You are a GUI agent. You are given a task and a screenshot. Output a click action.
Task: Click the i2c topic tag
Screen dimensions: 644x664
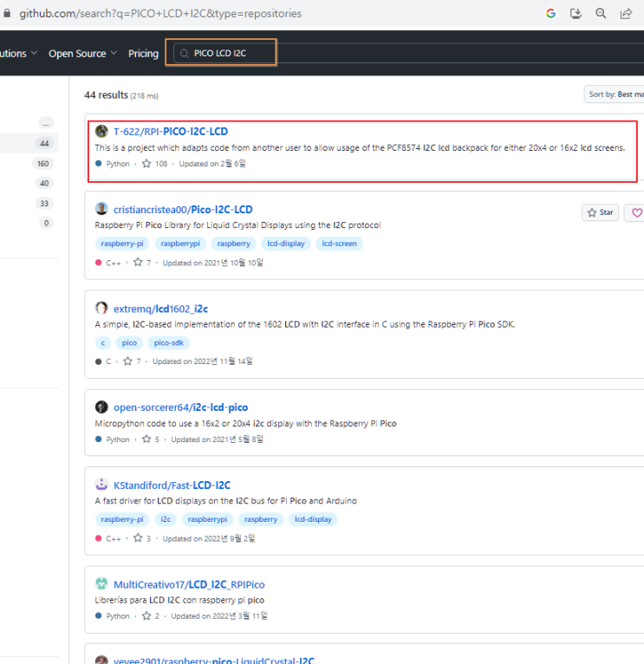166,519
